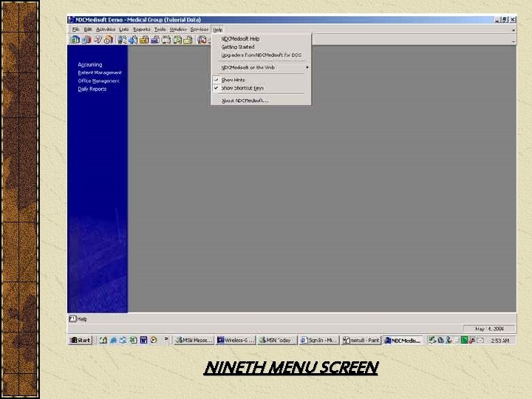This screenshot has width=532, height=399.
Task: Open the Office Management sidebar link
Action: (x=99, y=81)
